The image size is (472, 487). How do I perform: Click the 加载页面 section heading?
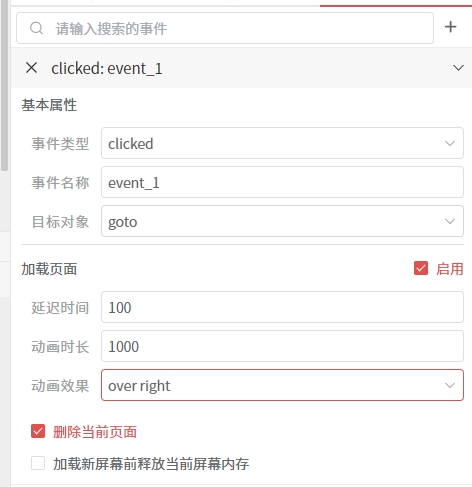[49, 269]
